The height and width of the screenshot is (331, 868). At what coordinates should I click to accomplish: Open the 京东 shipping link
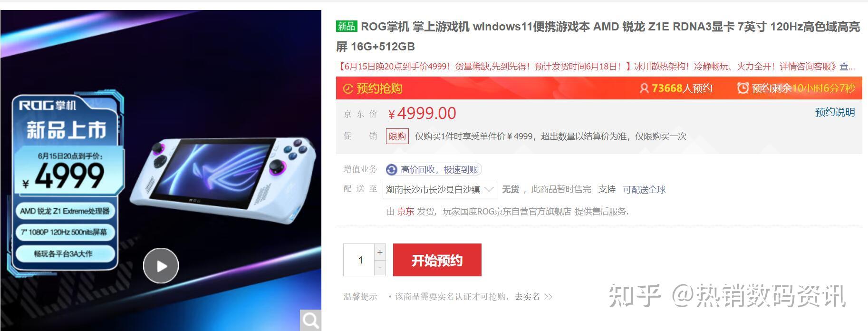pos(405,212)
